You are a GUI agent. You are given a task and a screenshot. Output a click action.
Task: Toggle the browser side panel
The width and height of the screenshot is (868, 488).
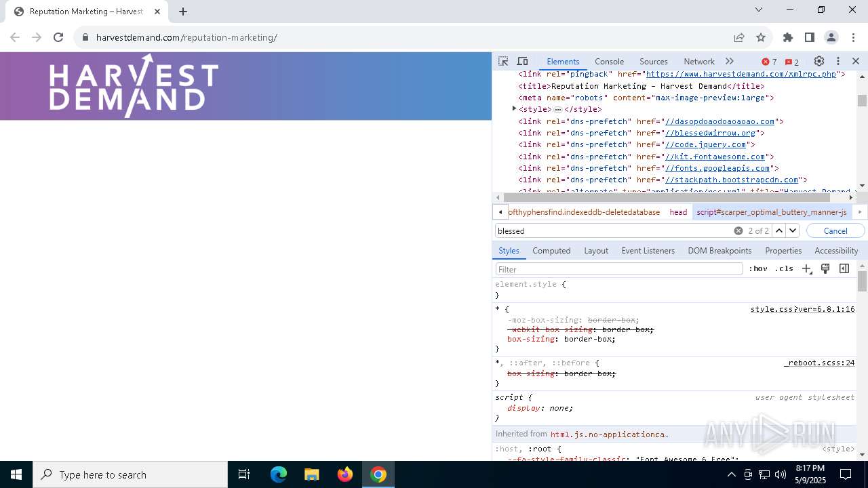[810, 37]
